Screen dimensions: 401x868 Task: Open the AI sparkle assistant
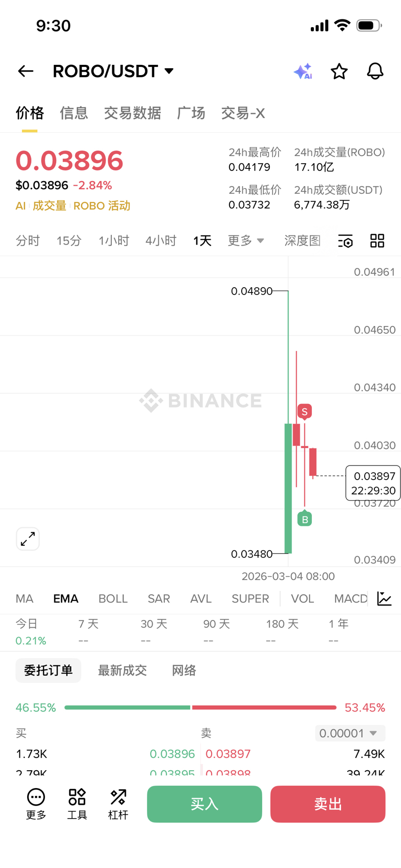303,71
